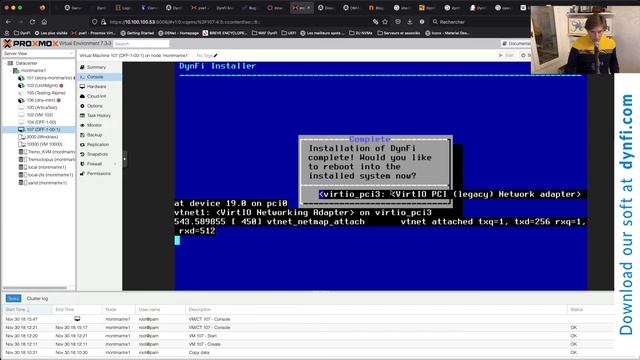Select VM 100 in the resource tree
This screenshot has height=360, width=640.
point(42,108)
